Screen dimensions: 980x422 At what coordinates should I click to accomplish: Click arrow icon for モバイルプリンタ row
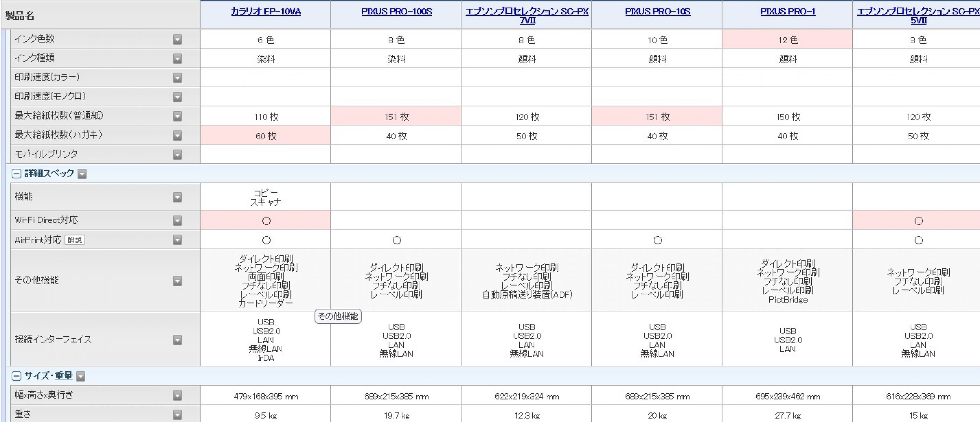point(177,155)
